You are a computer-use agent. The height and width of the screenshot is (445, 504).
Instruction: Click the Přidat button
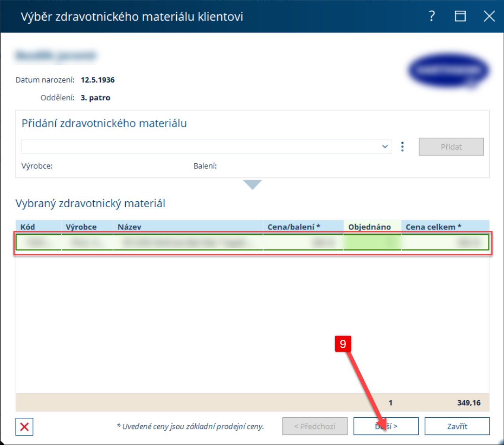[451, 147]
